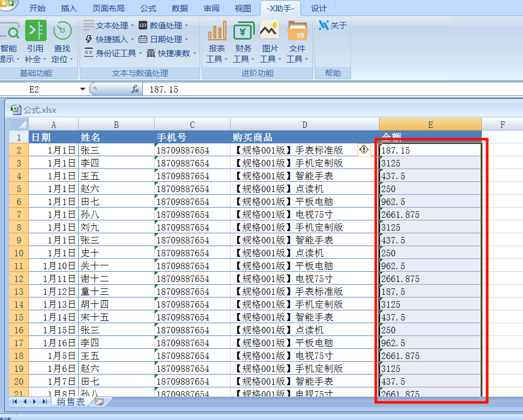523x420 pixels.
Task: Switch to the 数据 ribbon tab
Action: [180, 8]
